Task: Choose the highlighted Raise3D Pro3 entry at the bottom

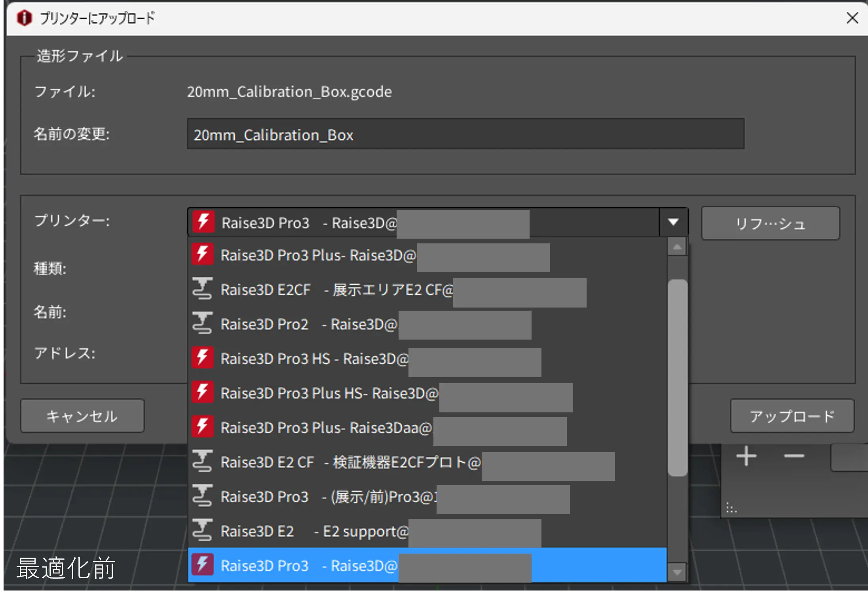Action: [x=309, y=566]
